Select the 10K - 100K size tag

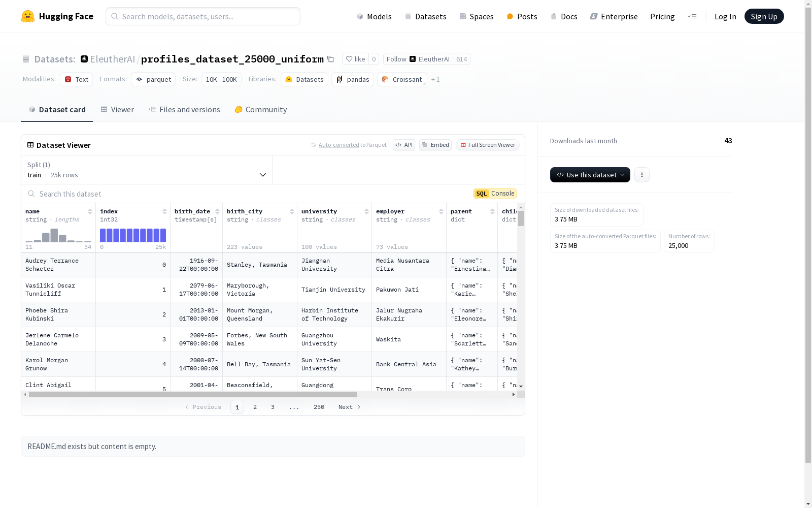221,79
